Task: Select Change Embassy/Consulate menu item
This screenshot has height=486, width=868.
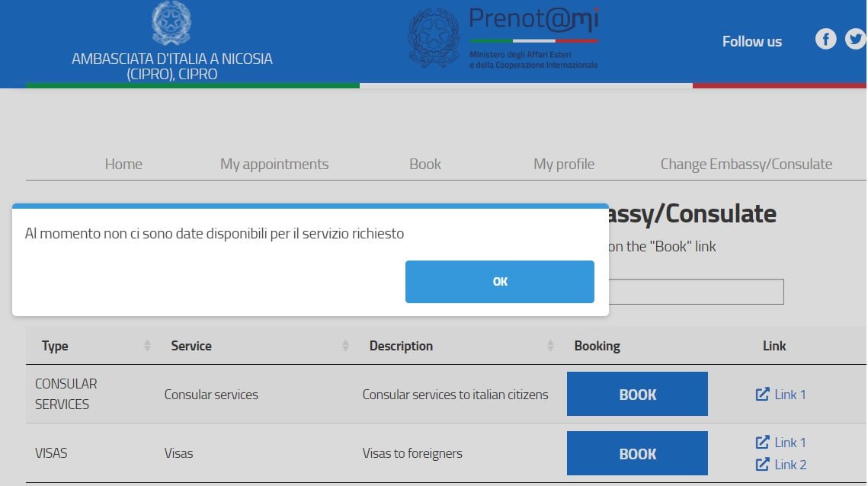Action: [746, 164]
